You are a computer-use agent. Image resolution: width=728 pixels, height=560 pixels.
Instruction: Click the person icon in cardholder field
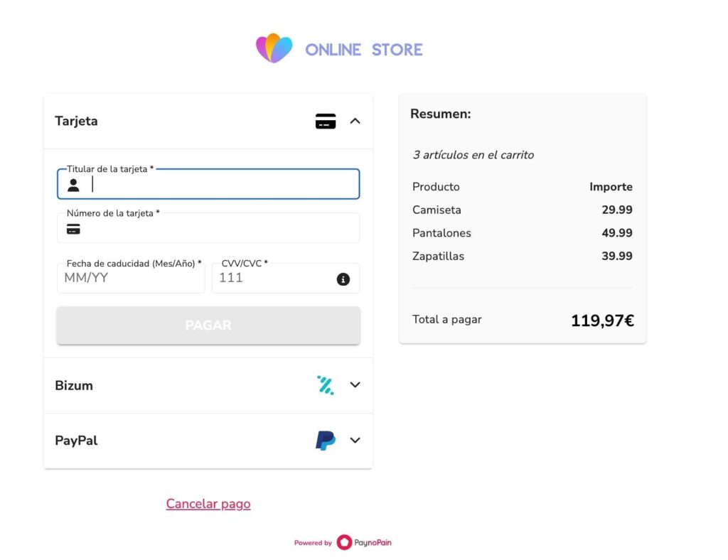tap(73, 185)
